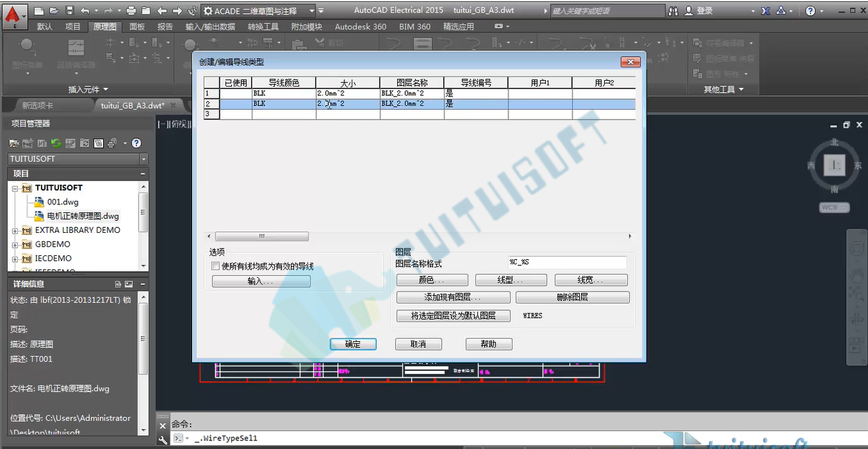Check 'make all lines valid wires' checkbox
Image resolution: width=868 pixels, height=449 pixels.
click(215, 266)
